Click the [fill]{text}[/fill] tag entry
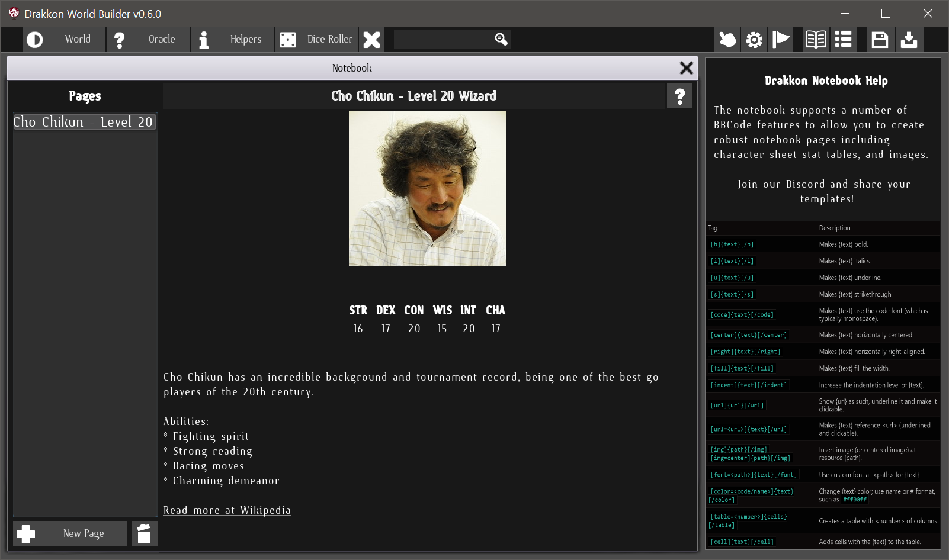Viewport: 949px width, 560px height. [742, 368]
